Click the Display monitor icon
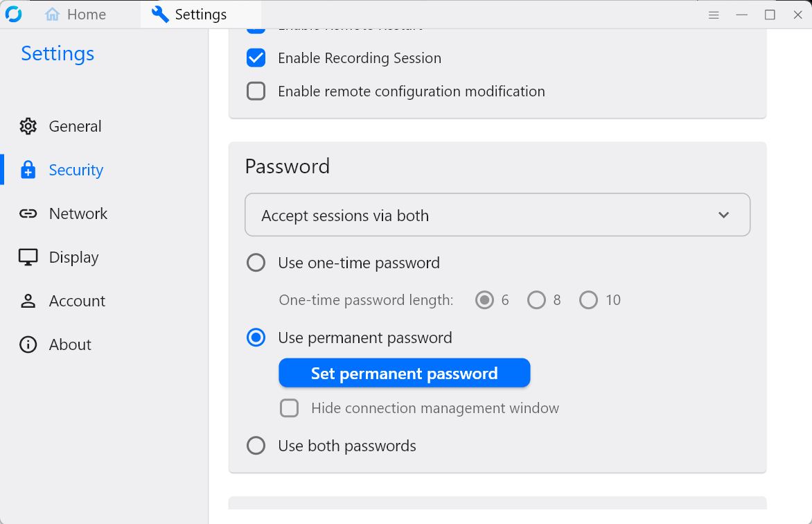Image resolution: width=812 pixels, height=524 pixels. click(28, 256)
